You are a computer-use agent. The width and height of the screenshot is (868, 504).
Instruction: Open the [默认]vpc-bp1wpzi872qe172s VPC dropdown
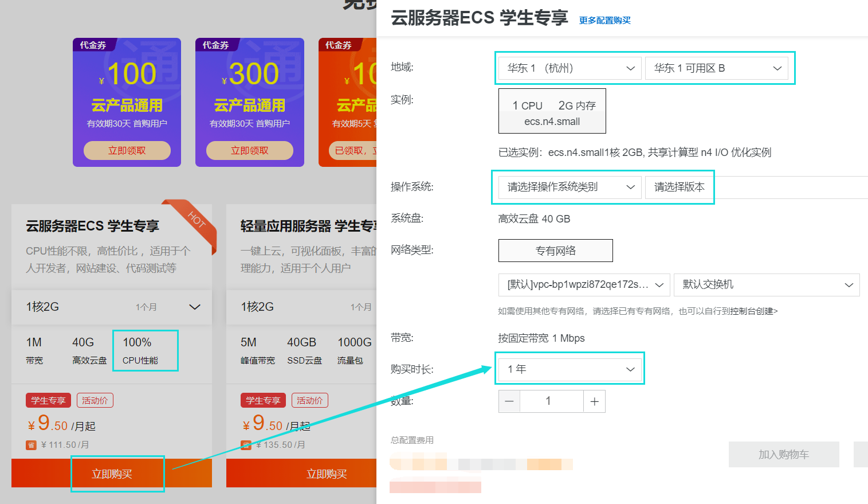coord(584,285)
